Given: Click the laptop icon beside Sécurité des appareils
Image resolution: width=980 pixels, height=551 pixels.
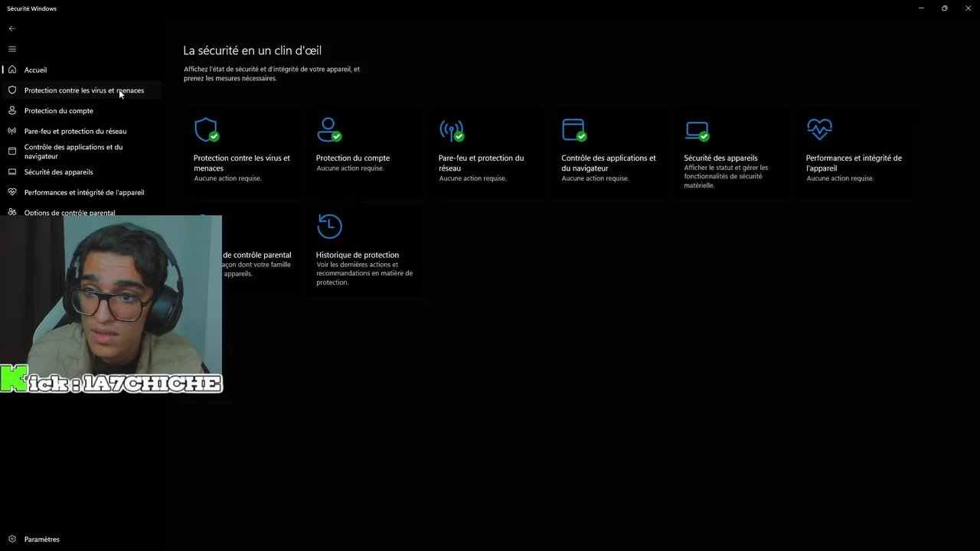Looking at the screenshot, I should click(12, 171).
